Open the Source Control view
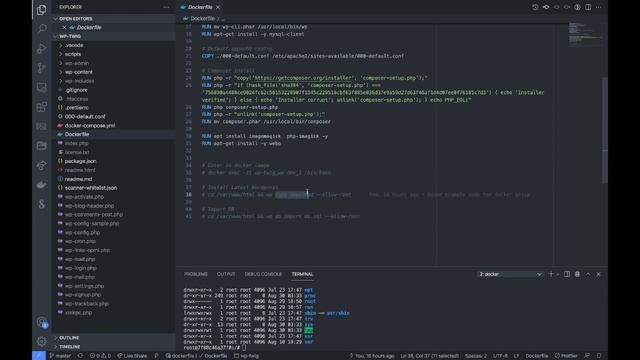The height and width of the screenshot is (360, 640). [42, 68]
